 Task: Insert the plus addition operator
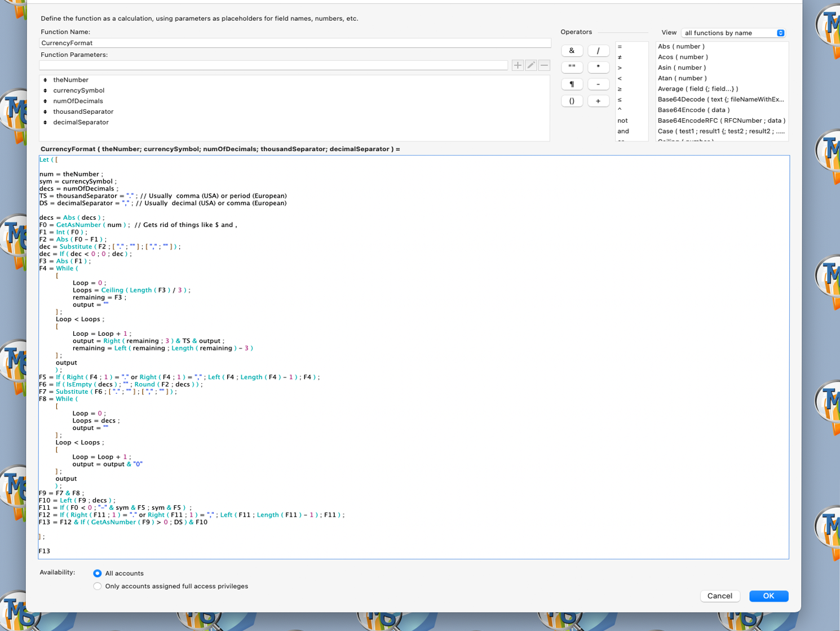click(x=598, y=101)
